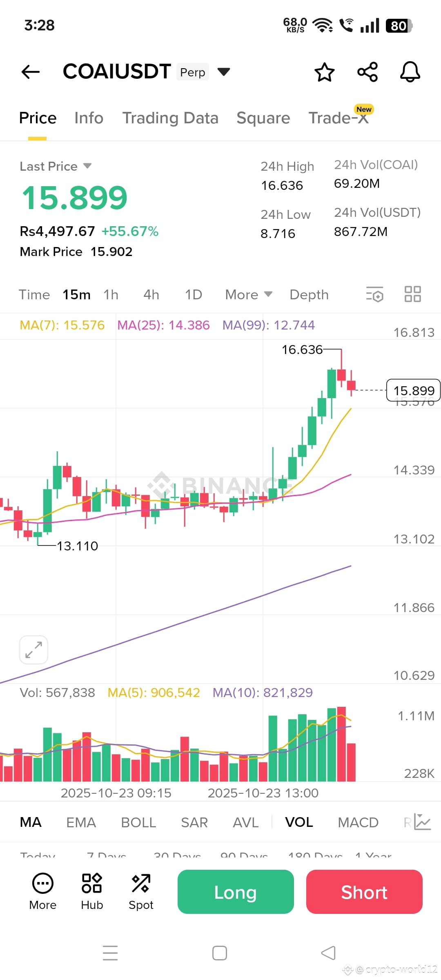Select the Time line chart interval
The image size is (441, 980).
tap(34, 294)
